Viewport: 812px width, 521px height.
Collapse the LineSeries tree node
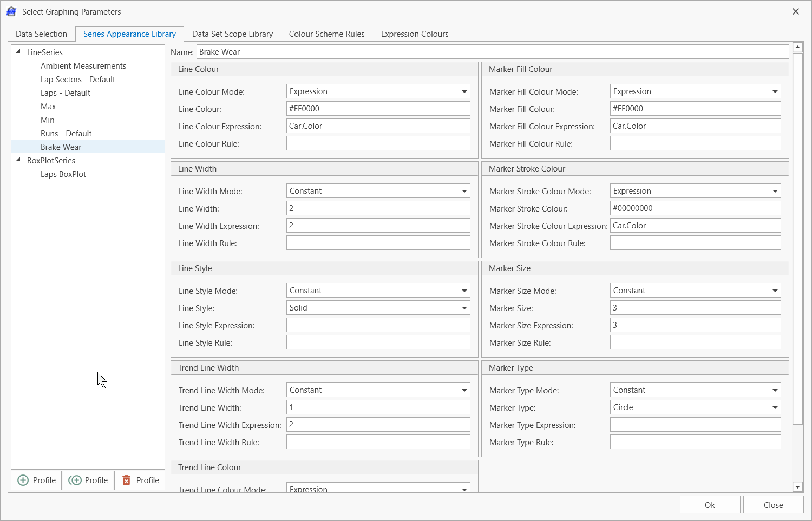point(18,52)
